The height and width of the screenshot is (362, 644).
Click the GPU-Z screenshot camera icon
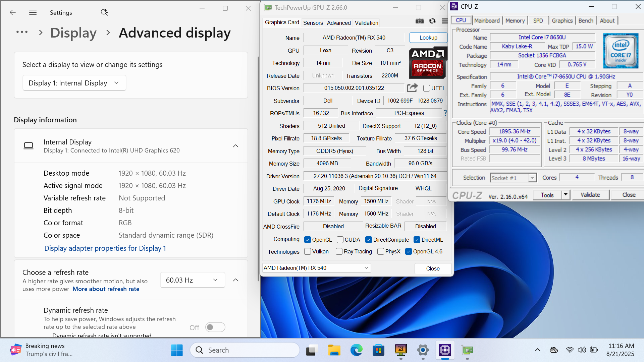tap(419, 21)
